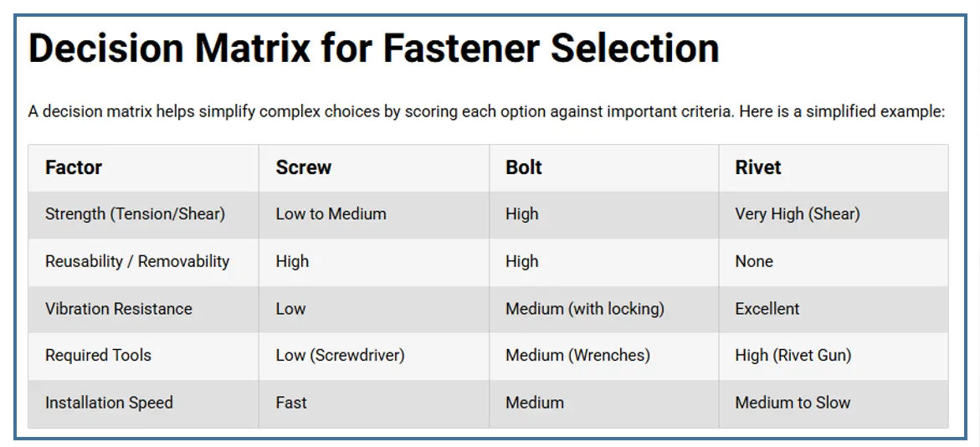Image resolution: width=980 pixels, height=447 pixels.
Task: Click the Fast cell under Screw
Action: pyautogui.click(x=291, y=403)
